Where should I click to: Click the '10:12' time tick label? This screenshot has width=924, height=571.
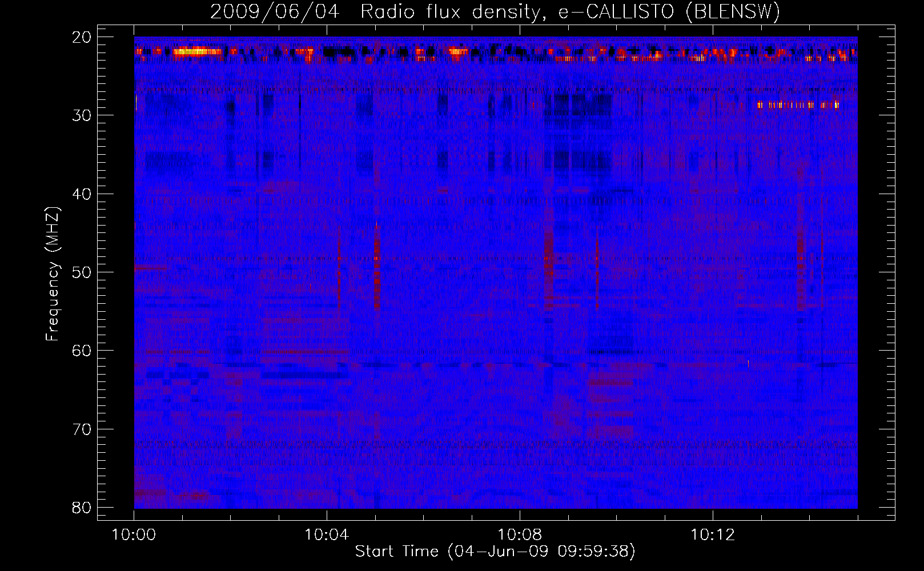713,535
